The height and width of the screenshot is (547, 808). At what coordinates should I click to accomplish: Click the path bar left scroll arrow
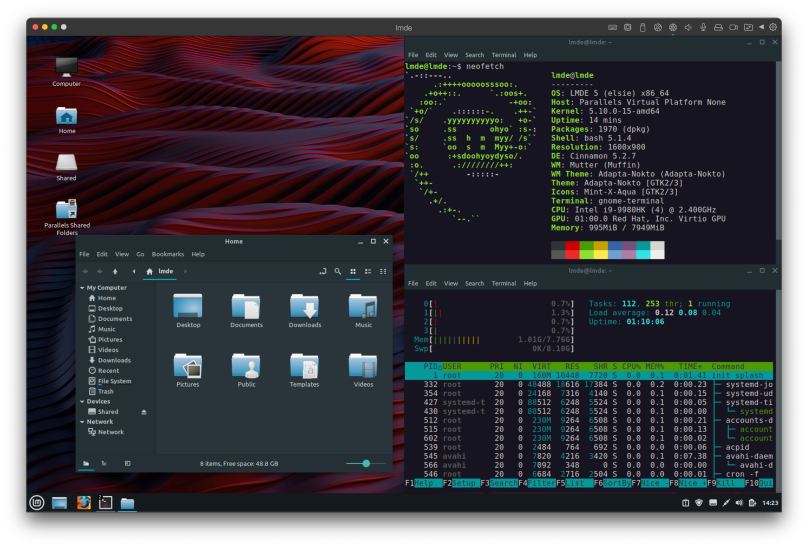[134, 271]
